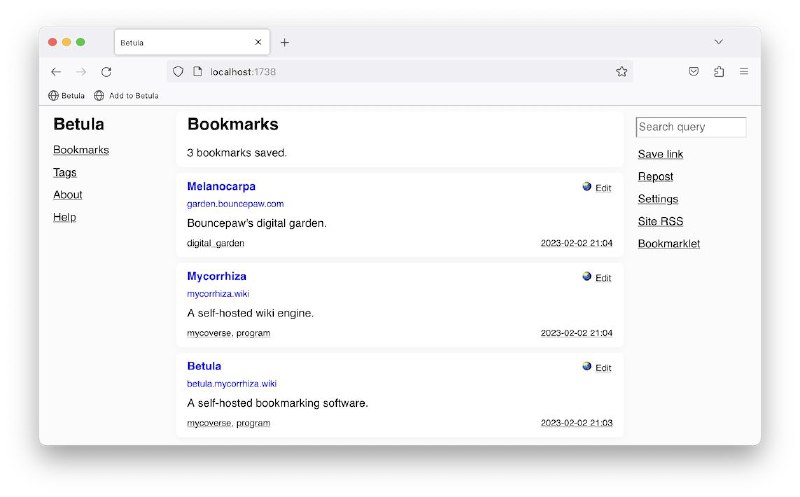Bookmark this page with the star icon
Screen dimensions: 800x497
(621, 71)
